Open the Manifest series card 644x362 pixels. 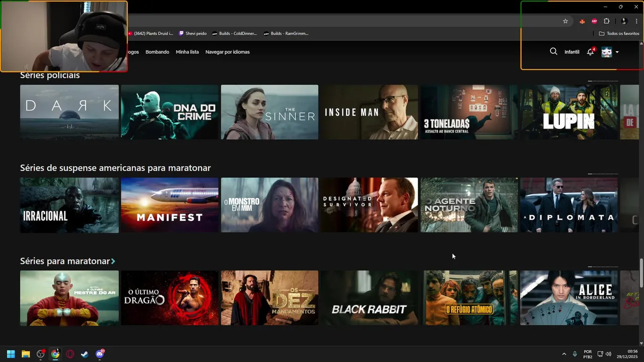[170, 205]
